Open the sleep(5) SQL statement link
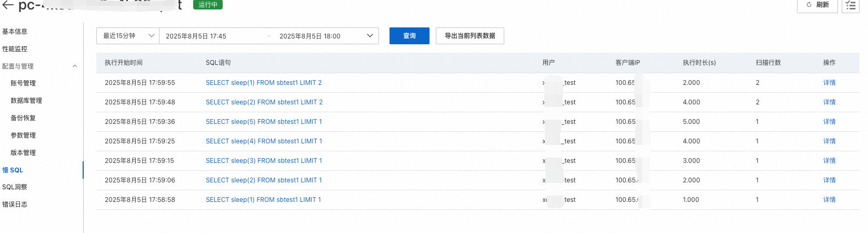The height and width of the screenshot is (233, 868). (x=264, y=122)
